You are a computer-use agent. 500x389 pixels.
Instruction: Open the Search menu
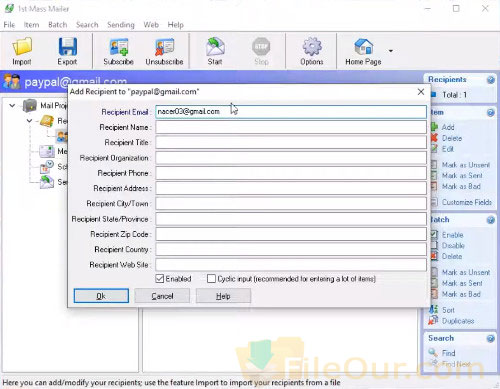point(87,25)
